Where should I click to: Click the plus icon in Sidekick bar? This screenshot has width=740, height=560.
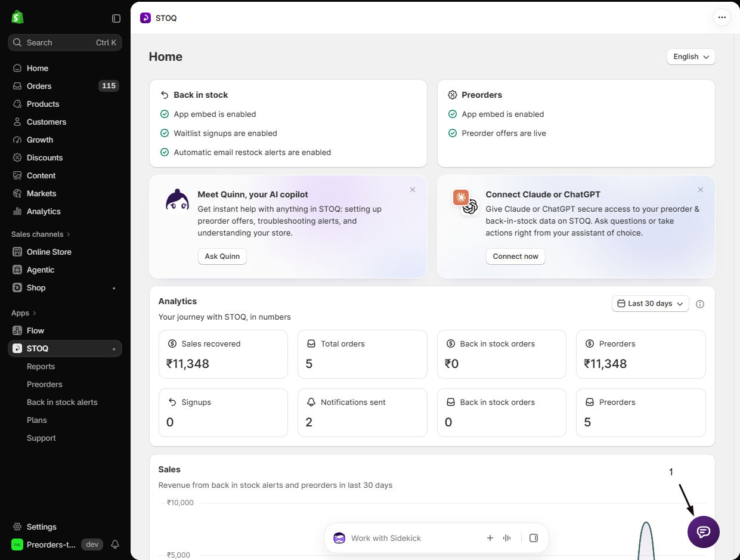tap(490, 538)
